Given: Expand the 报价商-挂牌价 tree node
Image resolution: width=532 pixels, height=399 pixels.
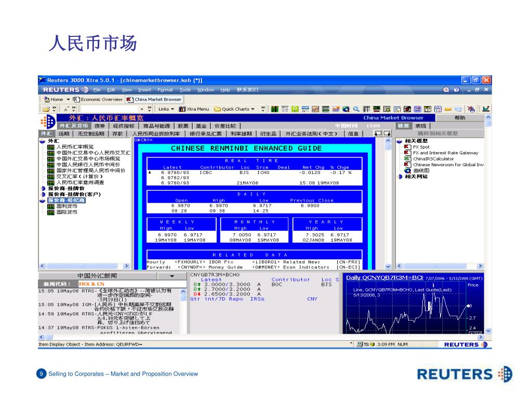Looking at the screenshot, I should 43,188.
